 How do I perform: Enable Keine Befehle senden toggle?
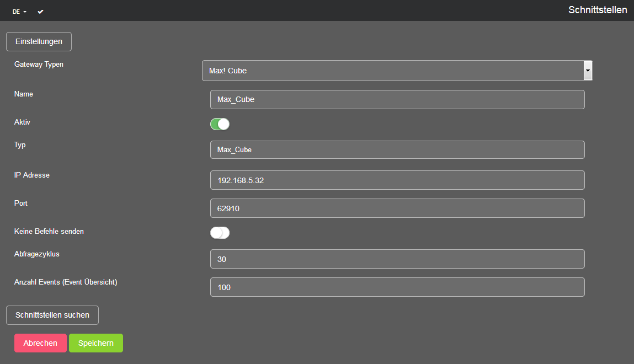[x=220, y=233]
